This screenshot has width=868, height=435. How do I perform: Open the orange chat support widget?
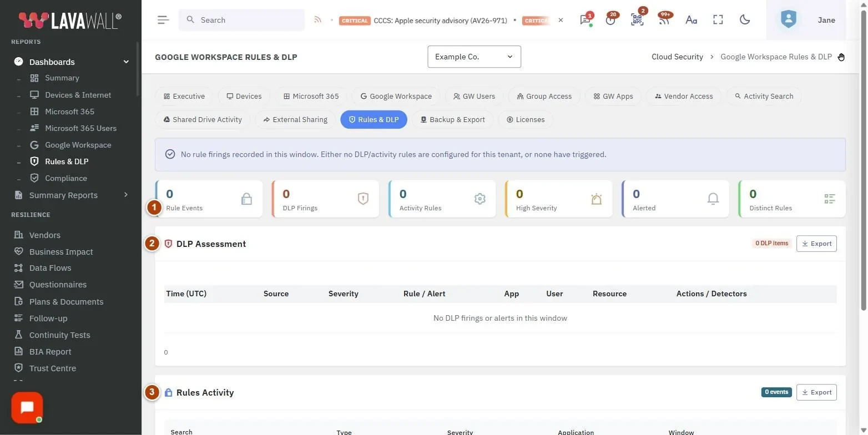point(27,408)
